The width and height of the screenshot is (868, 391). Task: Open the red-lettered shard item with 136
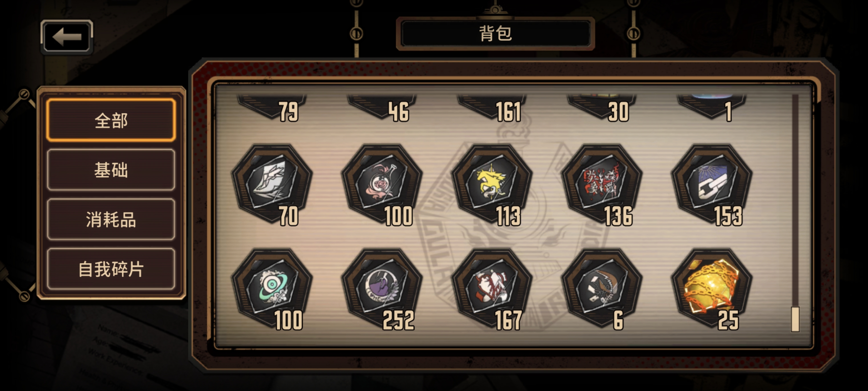(x=601, y=185)
